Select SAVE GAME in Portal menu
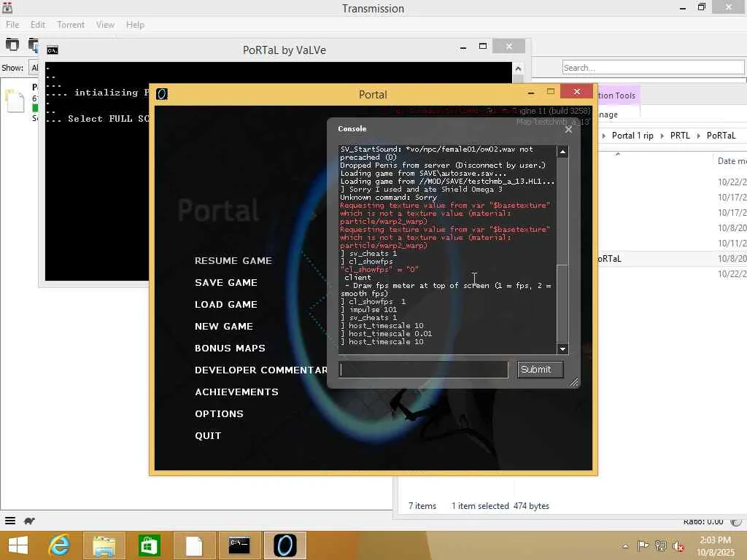This screenshot has width=747, height=560. click(226, 282)
